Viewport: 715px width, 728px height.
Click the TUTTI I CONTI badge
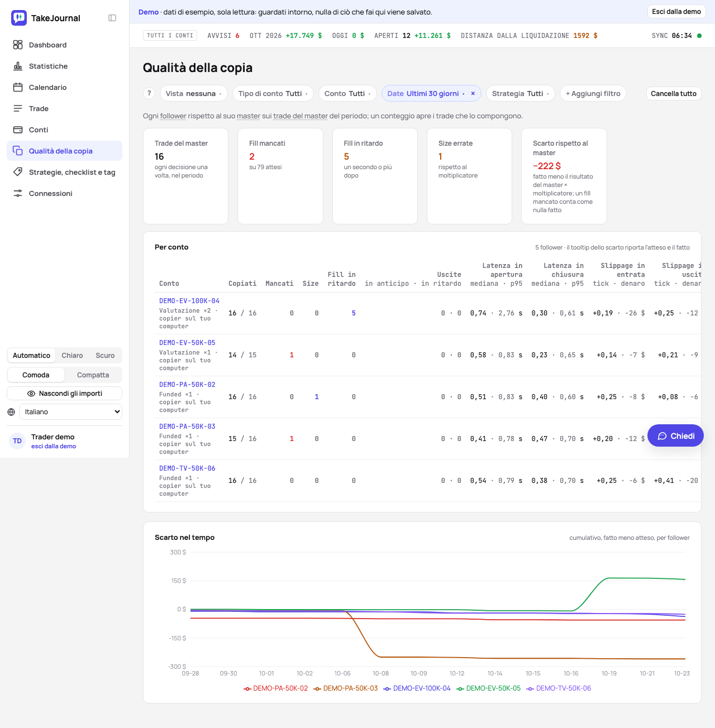coord(170,36)
